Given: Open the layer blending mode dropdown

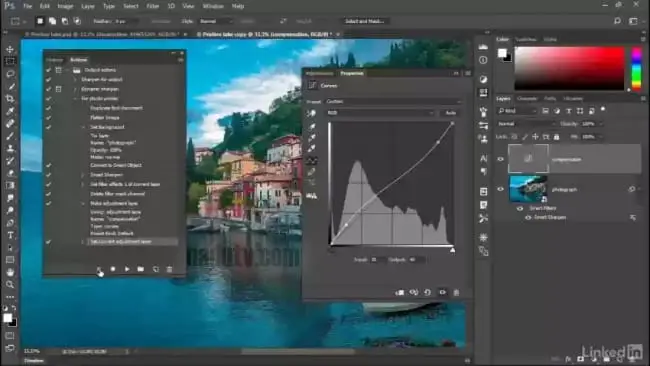Looking at the screenshot, I should click(526, 124).
